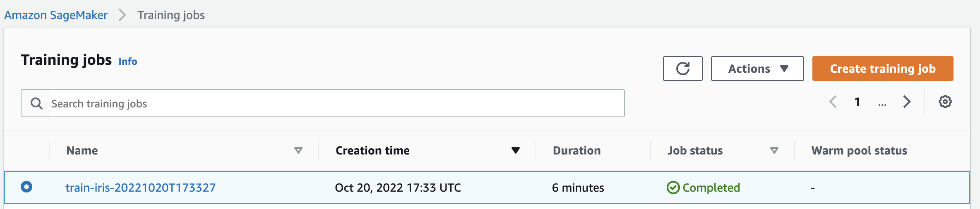The height and width of the screenshot is (209, 980).
Task: Click the search magnifier icon
Action: tap(36, 103)
